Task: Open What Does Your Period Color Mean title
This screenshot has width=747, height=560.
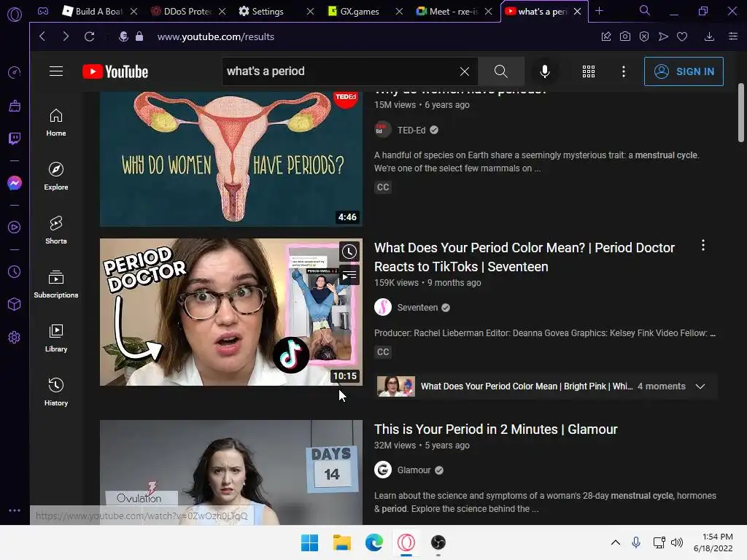Action: 524,257
